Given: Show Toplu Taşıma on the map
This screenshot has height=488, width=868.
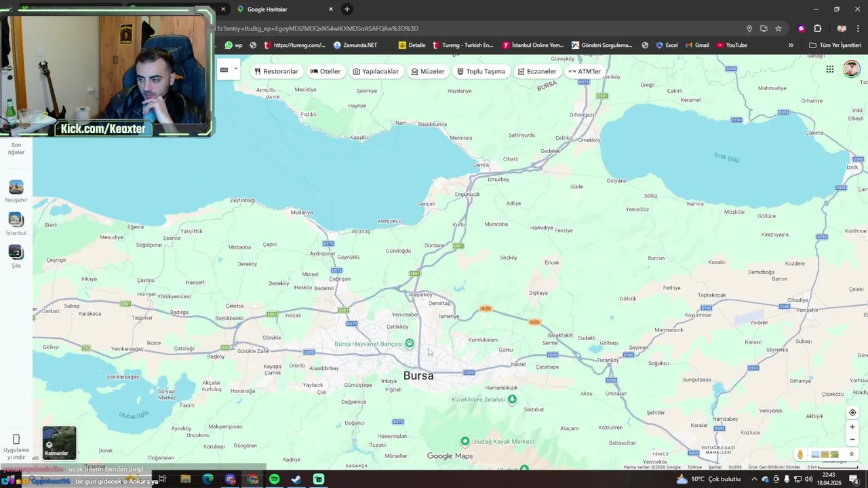Looking at the screenshot, I should point(481,71).
